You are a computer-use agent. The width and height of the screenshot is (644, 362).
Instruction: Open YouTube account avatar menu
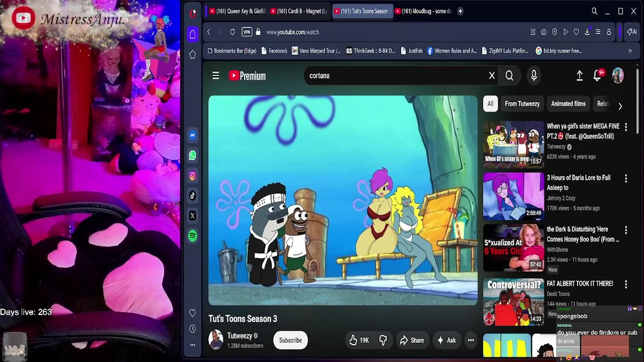click(618, 75)
